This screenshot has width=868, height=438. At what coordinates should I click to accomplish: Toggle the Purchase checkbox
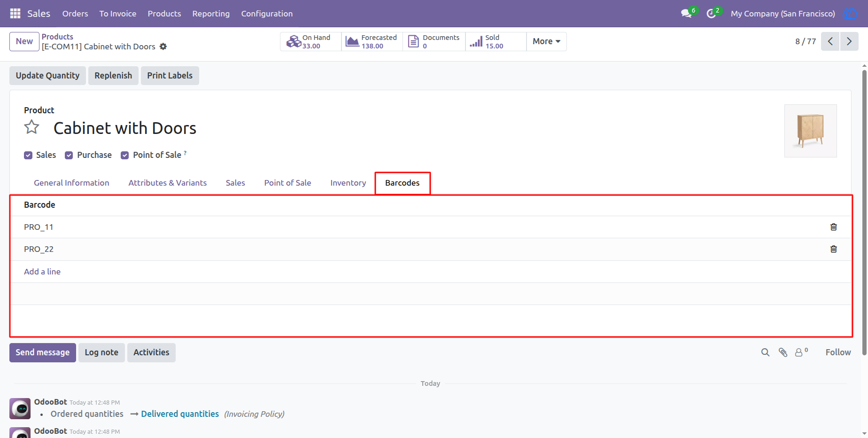(x=69, y=156)
